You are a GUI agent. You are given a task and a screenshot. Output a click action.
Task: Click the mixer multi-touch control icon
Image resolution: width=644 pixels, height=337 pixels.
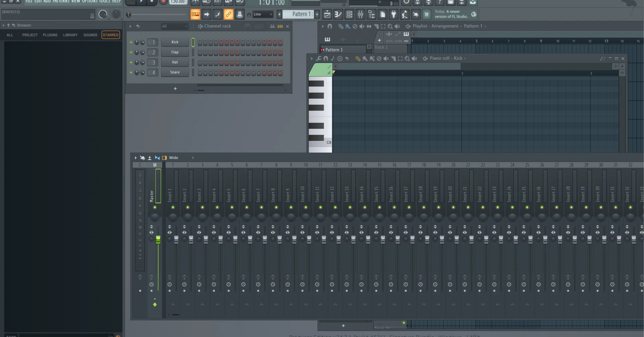[x=142, y=158]
